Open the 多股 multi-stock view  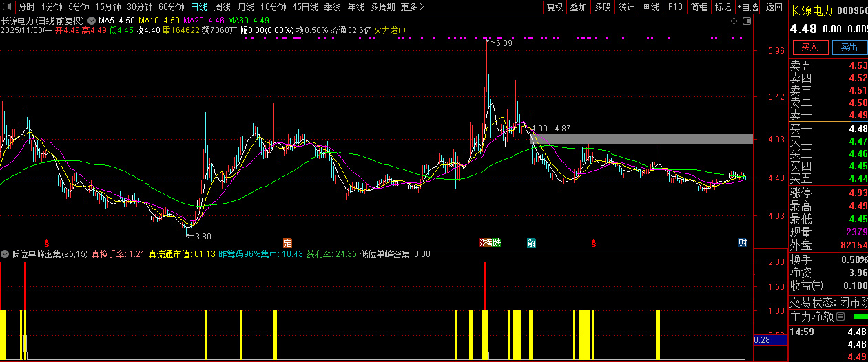point(602,7)
